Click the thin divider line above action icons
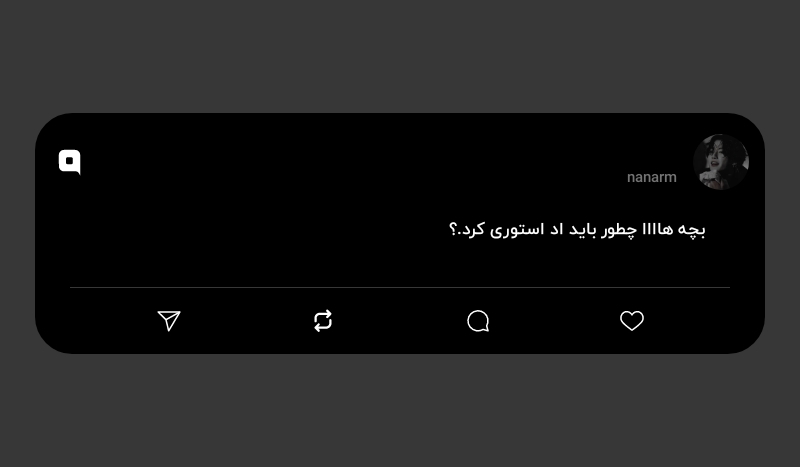Image resolution: width=800 pixels, height=467 pixels. 400,287
